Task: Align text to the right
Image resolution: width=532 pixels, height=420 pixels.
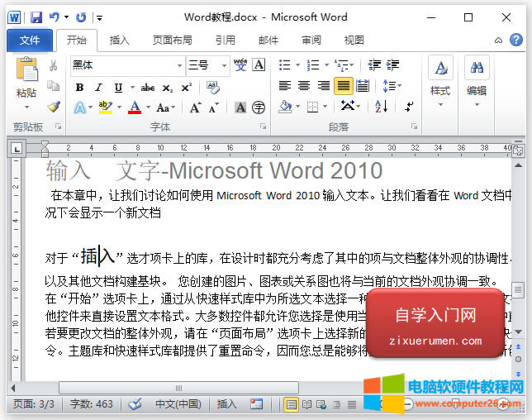Action: click(x=324, y=85)
